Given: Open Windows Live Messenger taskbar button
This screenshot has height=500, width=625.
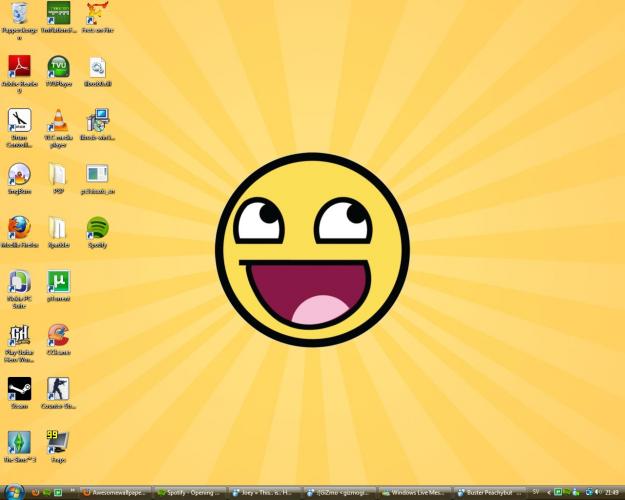Looking at the screenshot, I should (x=414, y=492).
